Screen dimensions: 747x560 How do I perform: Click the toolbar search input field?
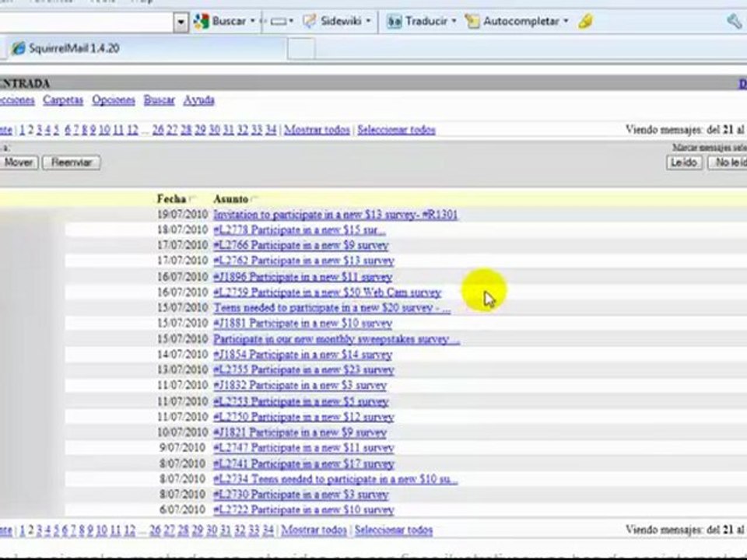click(86, 22)
